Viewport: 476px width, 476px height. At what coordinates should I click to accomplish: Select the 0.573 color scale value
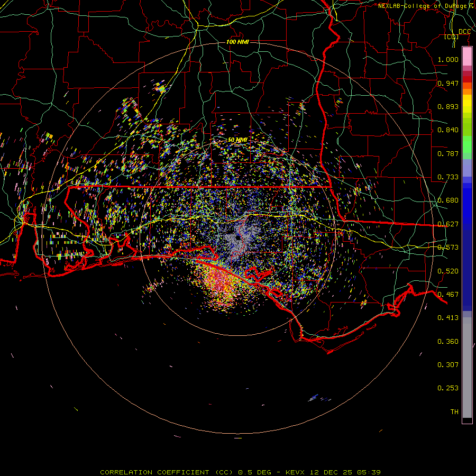click(448, 248)
